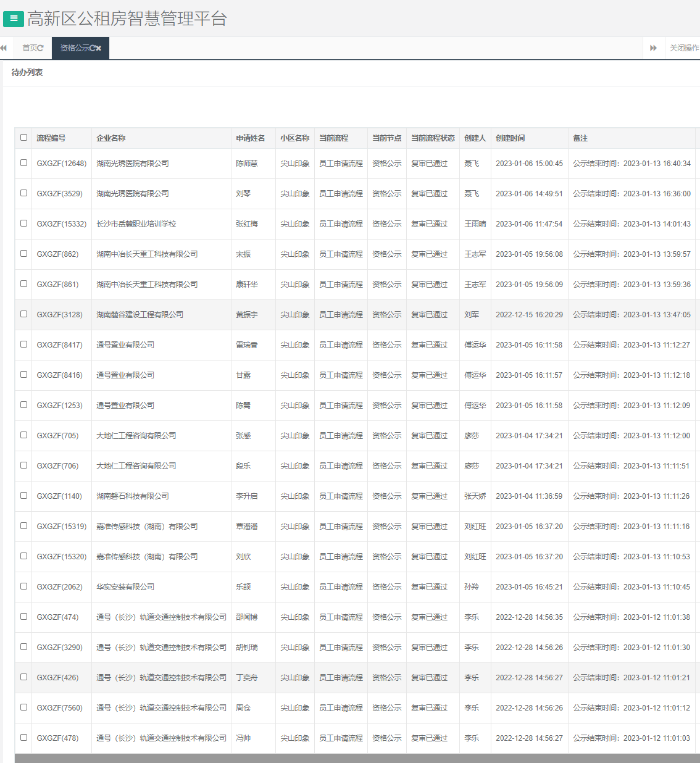Tick the checkbox for GXGZF(478)
Viewport: 700px width, 763px height.
coord(24,738)
